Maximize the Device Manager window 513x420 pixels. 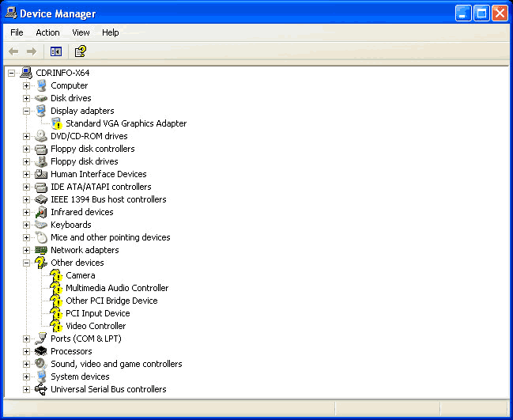pyautogui.click(x=481, y=13)
